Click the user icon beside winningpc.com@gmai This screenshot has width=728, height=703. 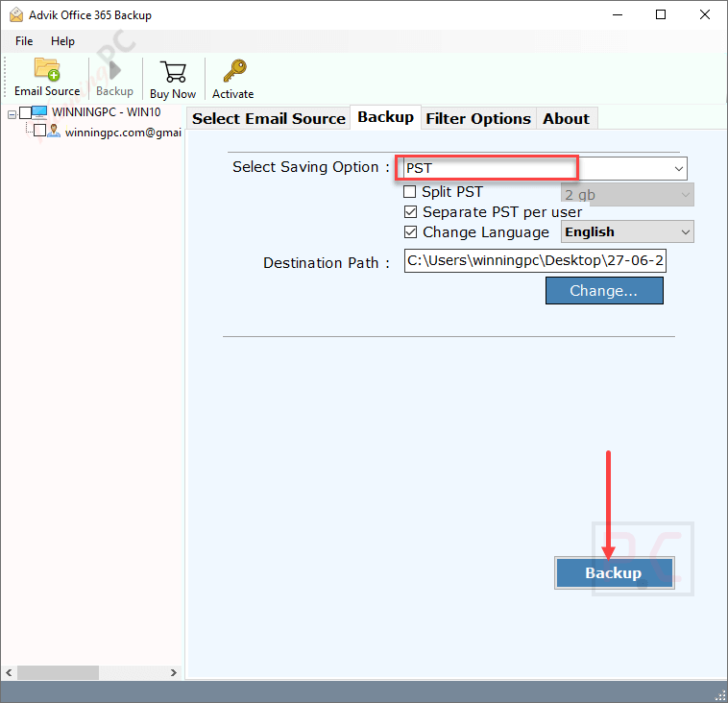tap(55, 131)
